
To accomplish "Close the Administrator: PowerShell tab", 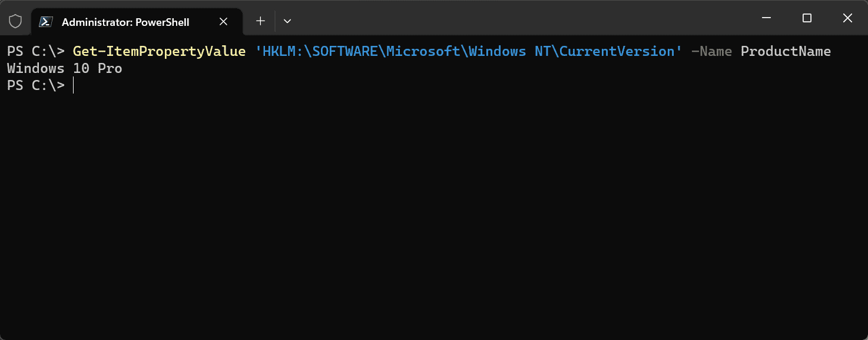I will tap(223, 21).
